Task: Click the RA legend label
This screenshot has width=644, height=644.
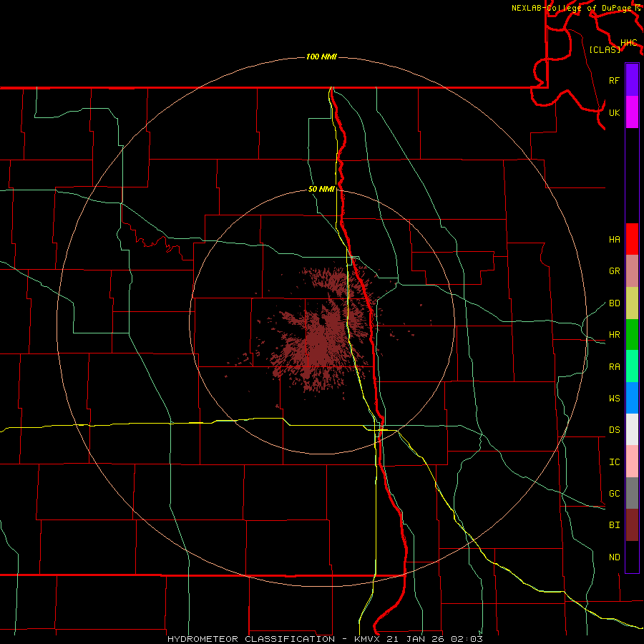Action: [615, 367]
